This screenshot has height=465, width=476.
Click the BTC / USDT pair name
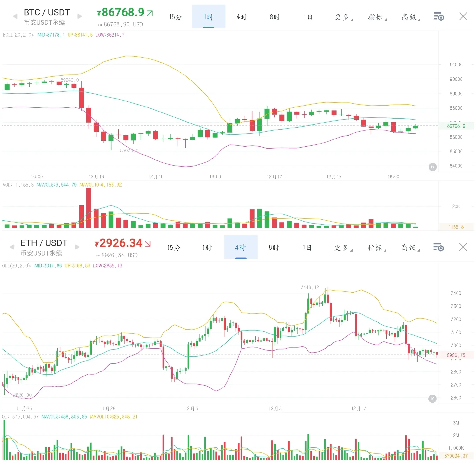click(47, 12)
